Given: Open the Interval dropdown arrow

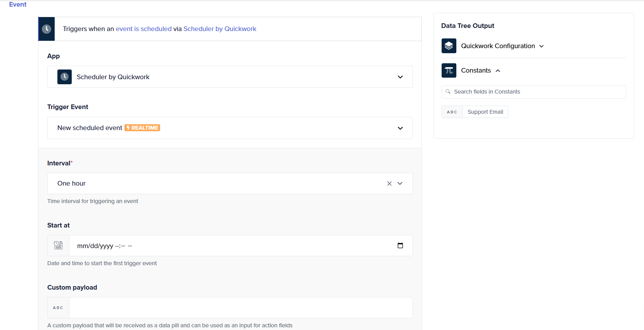Looking at the screenshot, I should tap(400, 183).
